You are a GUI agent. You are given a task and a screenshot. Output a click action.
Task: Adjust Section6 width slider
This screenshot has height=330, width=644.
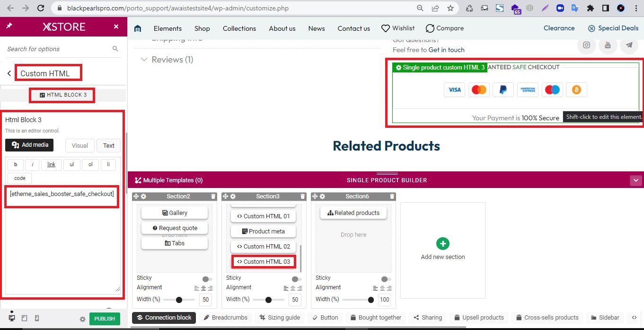358,300
